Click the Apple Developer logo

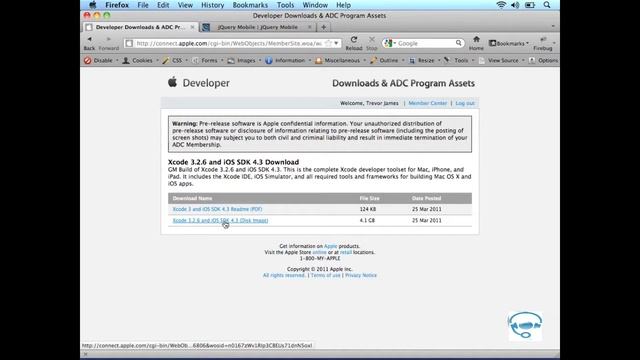(x=199, y=83)
